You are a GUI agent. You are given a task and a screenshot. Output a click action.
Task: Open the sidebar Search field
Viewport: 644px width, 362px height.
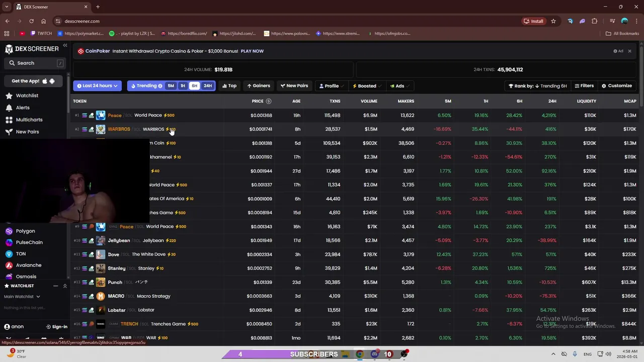[x=35, y=63]
